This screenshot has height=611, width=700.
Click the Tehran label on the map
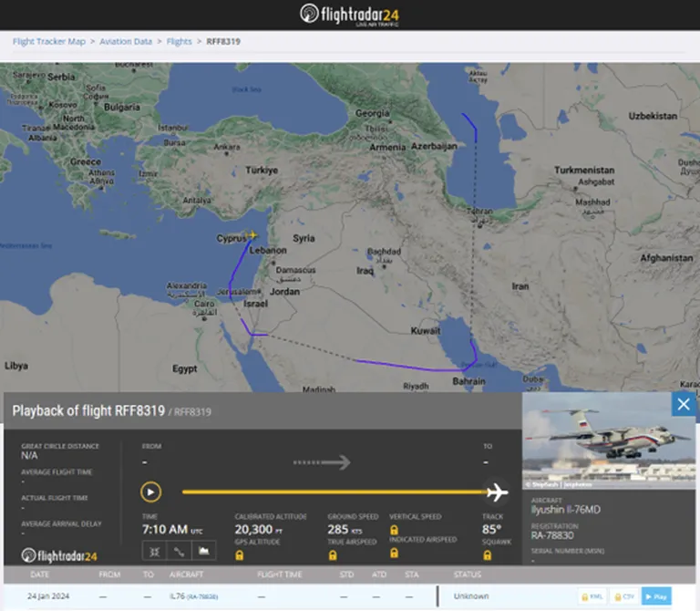tap(480, 212)
